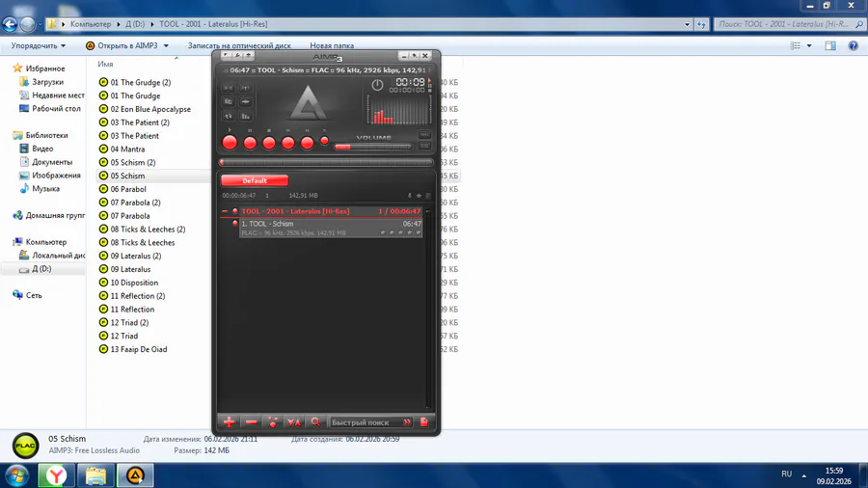
Task: Open Explorer help question mark icon
Action: click(x=854, y=46)
